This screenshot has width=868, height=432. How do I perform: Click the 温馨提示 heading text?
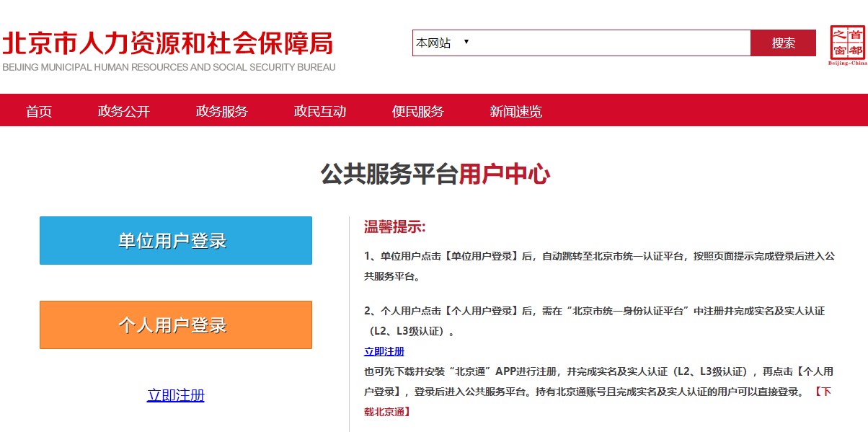tap(395, 227)
